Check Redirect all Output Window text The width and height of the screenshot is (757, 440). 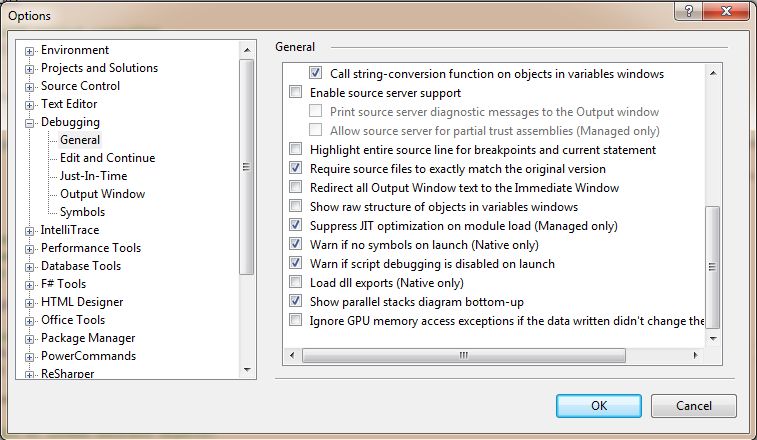point(295,187)
